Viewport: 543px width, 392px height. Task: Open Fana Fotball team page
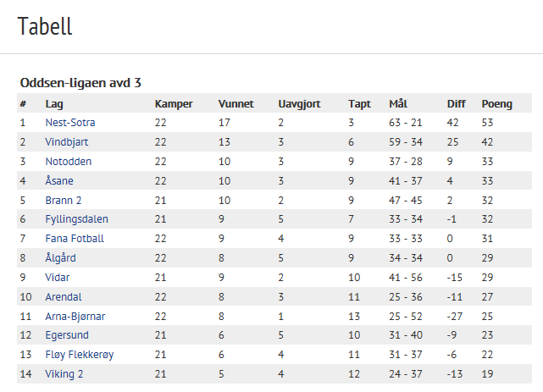75,239
